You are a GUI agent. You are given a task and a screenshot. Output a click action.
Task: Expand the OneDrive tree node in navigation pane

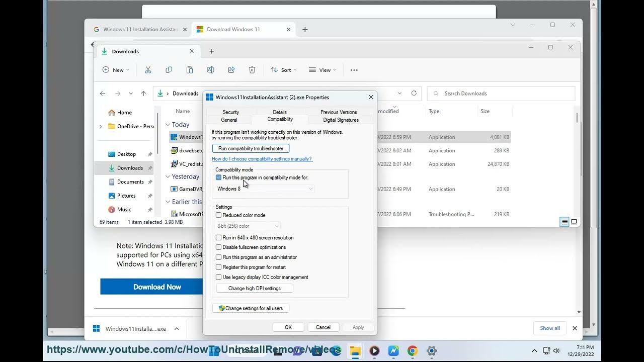point(101,126)
